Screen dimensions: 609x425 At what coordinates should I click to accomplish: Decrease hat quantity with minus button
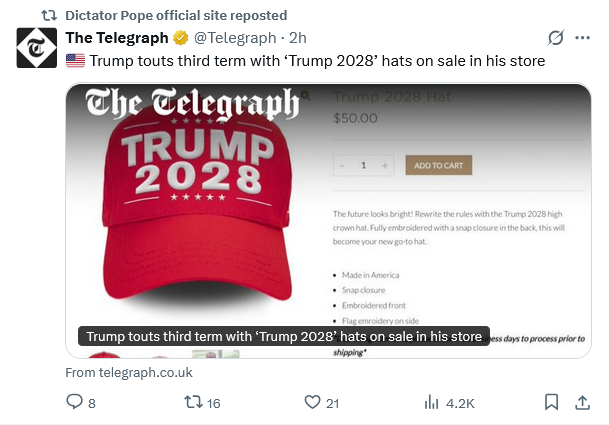pyautogui.click(x=342, y=165)
